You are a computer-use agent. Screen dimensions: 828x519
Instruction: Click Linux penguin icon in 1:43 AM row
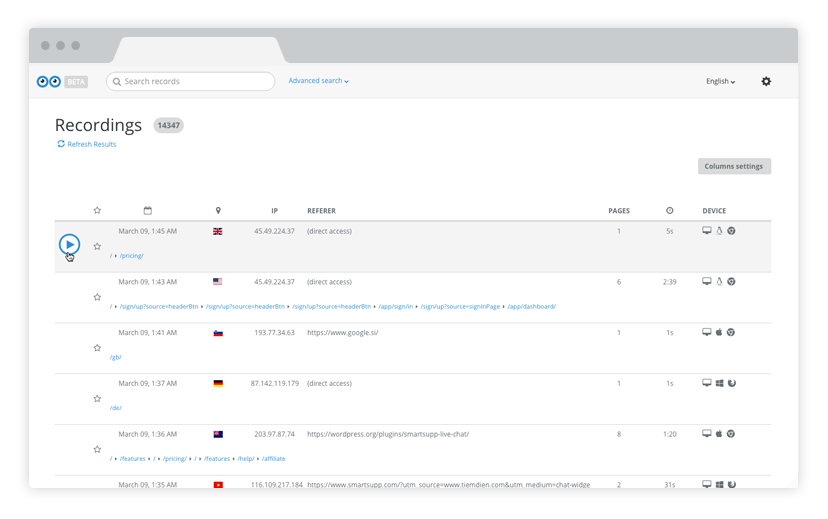[719, 281]
